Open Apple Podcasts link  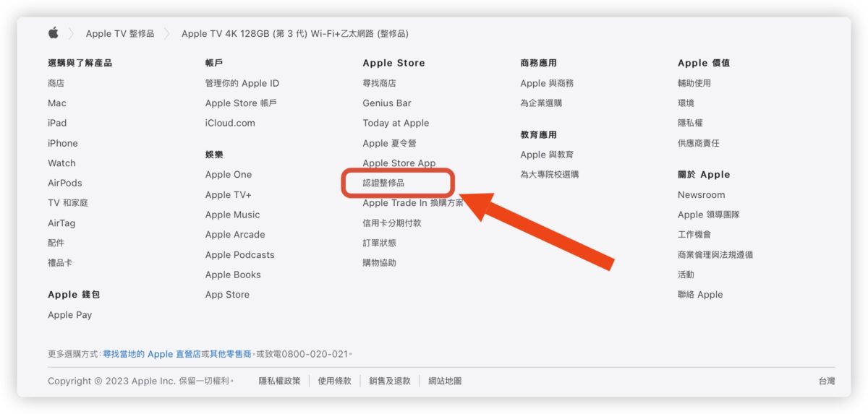[240, 255]
